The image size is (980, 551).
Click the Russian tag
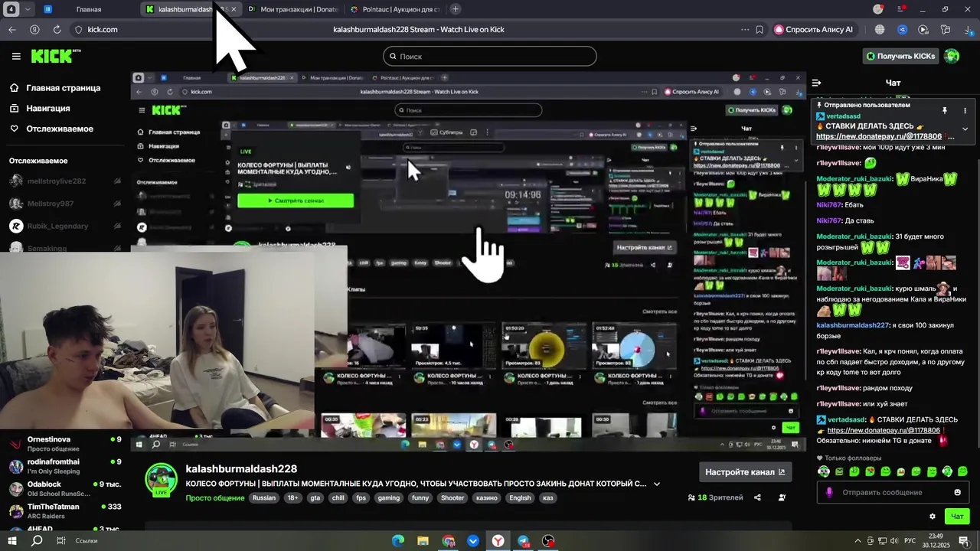click(x=263, y=497)
